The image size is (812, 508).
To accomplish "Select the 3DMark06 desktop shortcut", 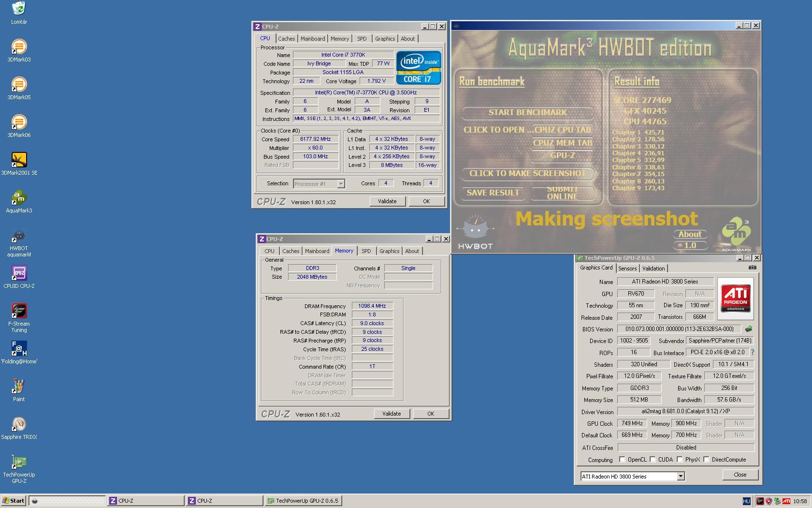I will pyautogui.click(x=19, y=126).
